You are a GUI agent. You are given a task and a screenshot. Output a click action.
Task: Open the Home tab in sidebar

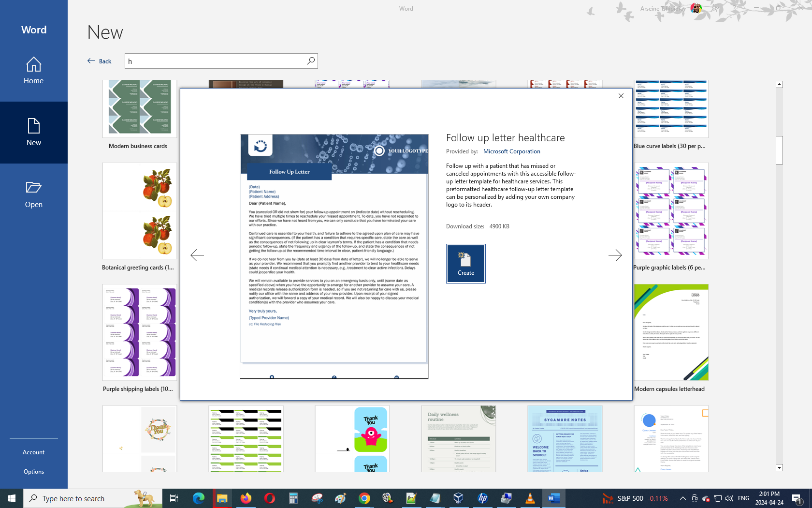point(34,71)
